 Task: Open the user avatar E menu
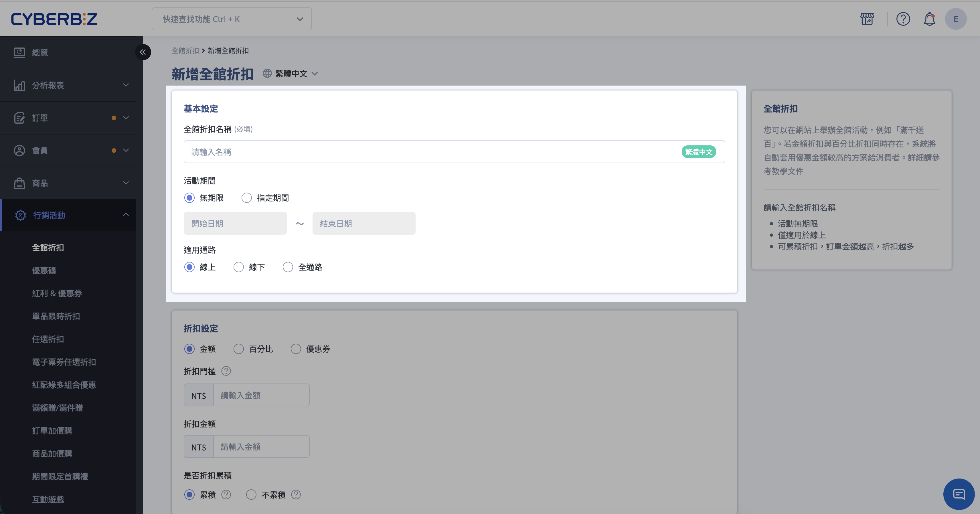955,19
